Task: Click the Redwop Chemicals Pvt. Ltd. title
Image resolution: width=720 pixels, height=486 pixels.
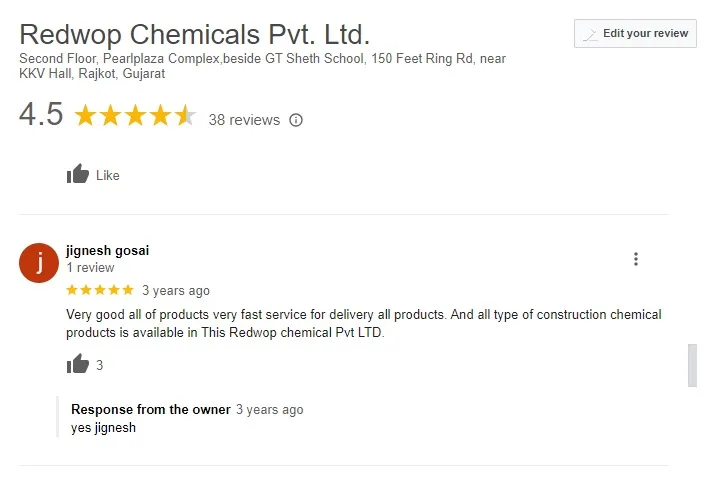Action: pos(195,34)
